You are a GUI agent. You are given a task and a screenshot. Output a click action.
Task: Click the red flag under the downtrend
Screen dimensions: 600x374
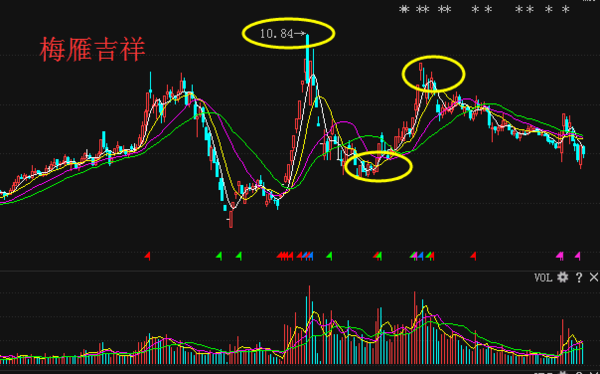(x=473, y=256)
